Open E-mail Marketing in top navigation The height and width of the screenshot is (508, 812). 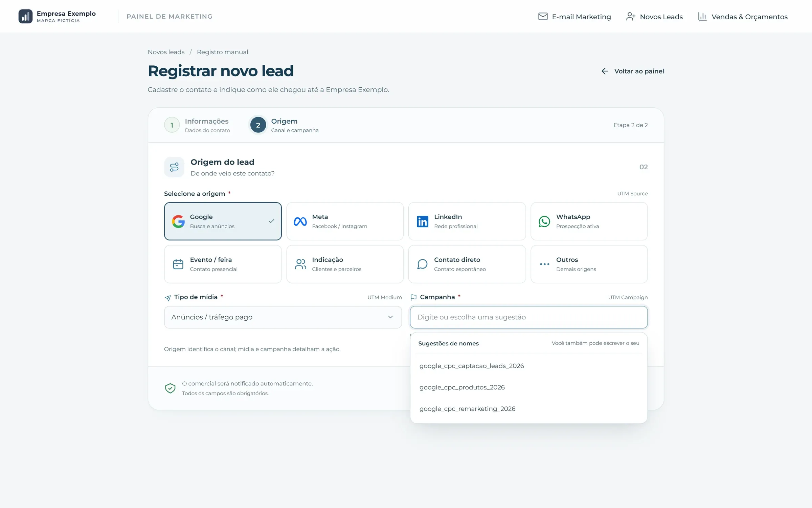[x=574, y=17]
